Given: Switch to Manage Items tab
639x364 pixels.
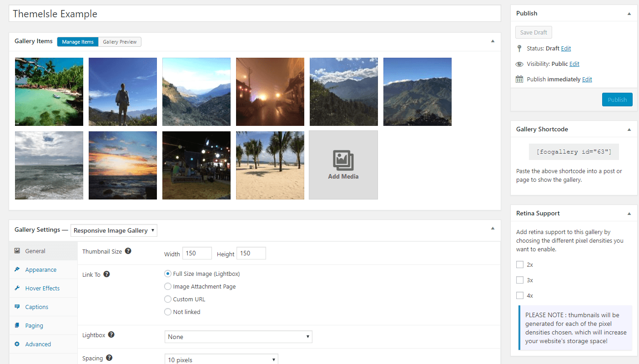Looking at the screenshot, I should point(78,42).
